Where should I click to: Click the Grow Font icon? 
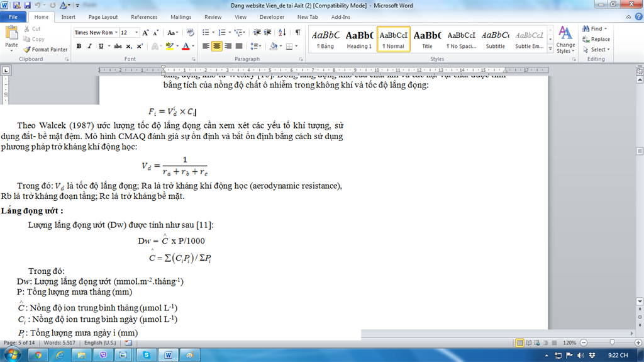pyautogui.click(x=145, y=33)
